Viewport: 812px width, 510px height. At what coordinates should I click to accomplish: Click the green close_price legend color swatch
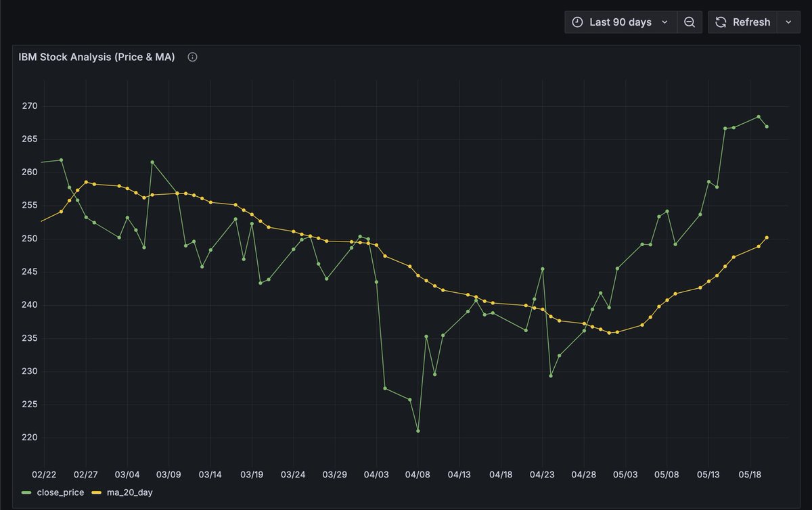26,492
